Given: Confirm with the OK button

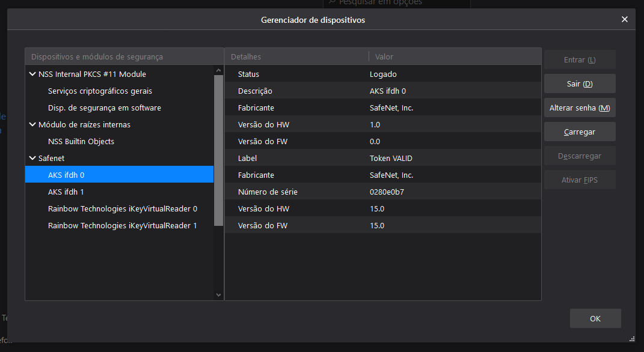Looking at the screenshot, I should pyautogui.click(x=595, y=318).
